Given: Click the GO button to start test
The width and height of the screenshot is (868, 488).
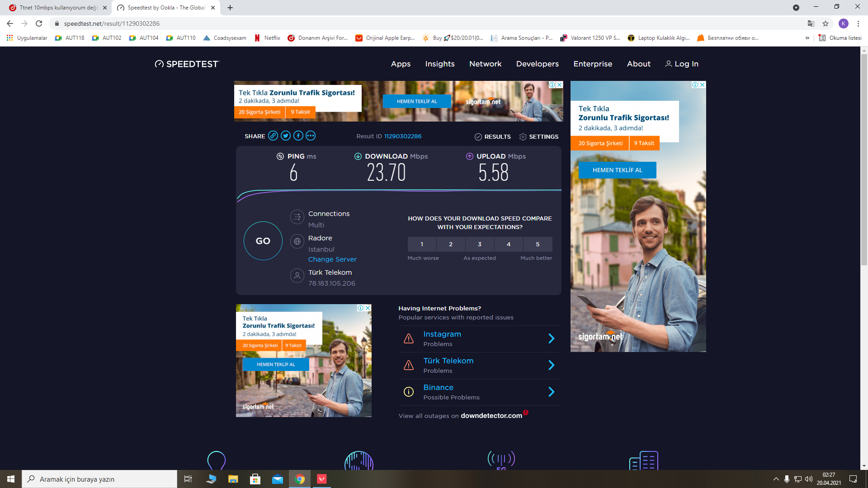Looking at the screenshot, I should 263,241.
